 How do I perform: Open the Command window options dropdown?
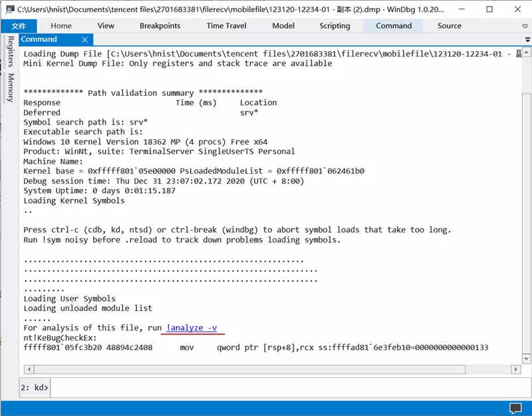pos(527,40)
